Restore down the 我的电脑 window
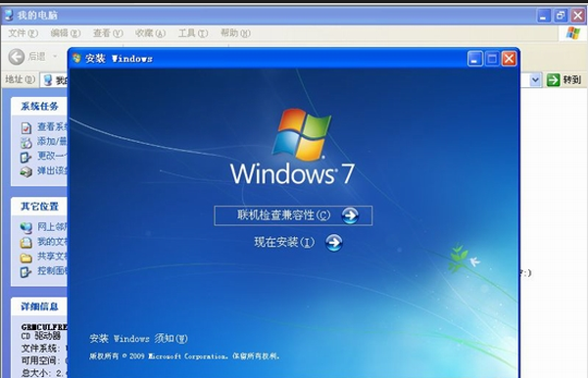 [561, 16]
